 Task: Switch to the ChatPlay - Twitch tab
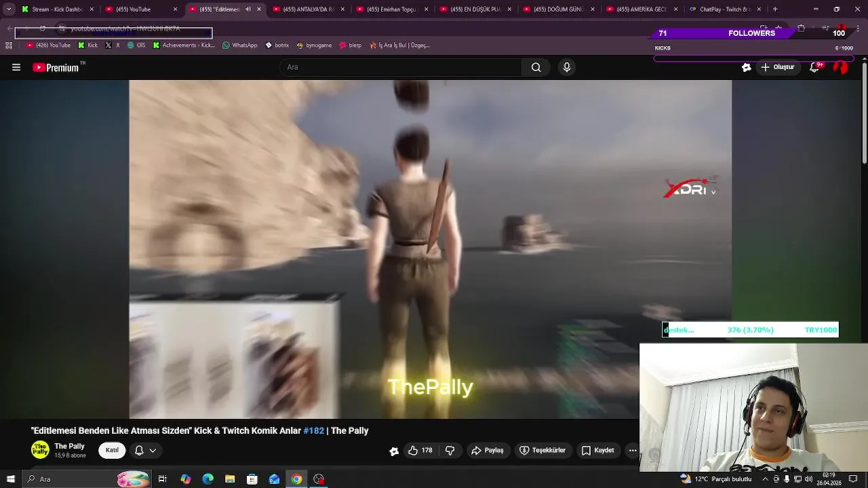pyautogui.click(x=724, y=9)
